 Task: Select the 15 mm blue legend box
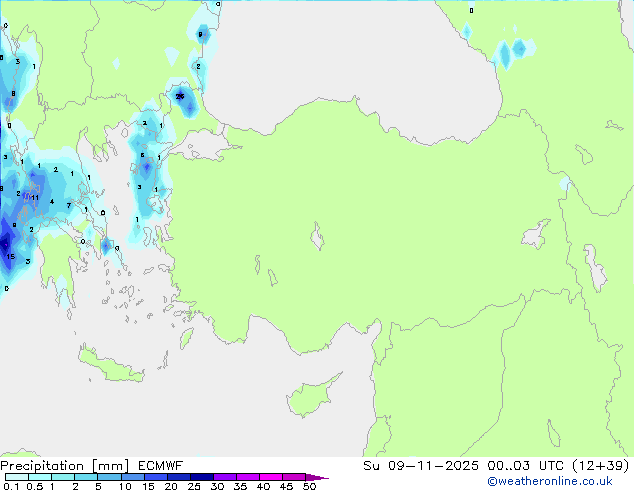click(156, 477)
